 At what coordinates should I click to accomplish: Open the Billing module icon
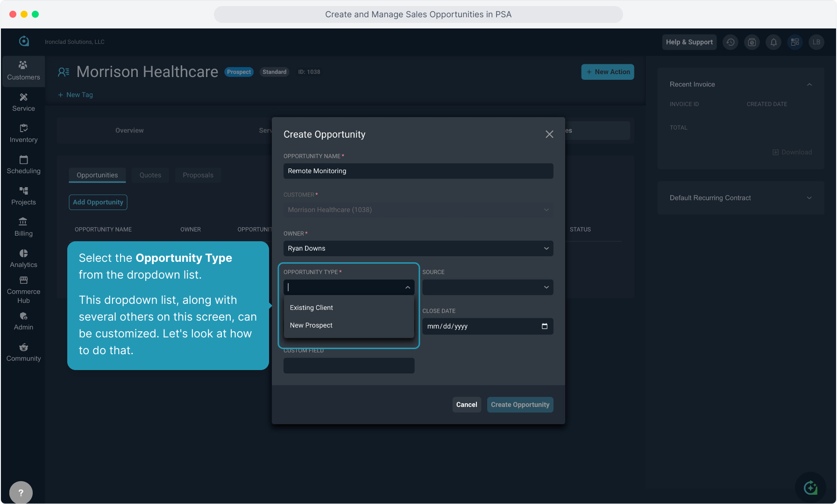[x=23, y=227]
